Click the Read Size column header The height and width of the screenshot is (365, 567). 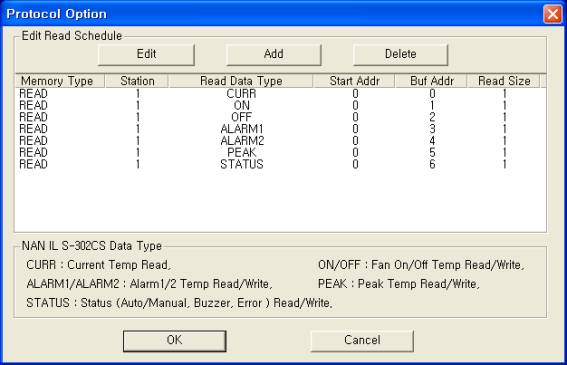[504, 81]
